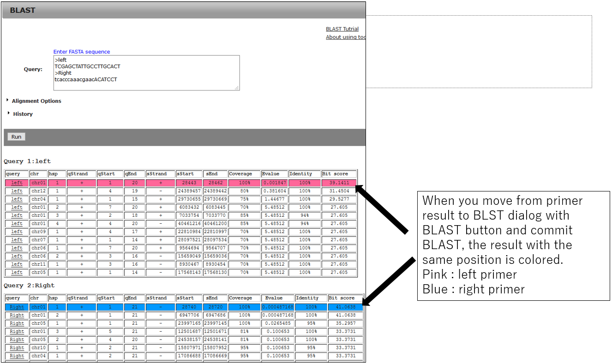Open the left link for sStart 29730655
Viewport: 612px width, 364px height.
coord(17,199)
